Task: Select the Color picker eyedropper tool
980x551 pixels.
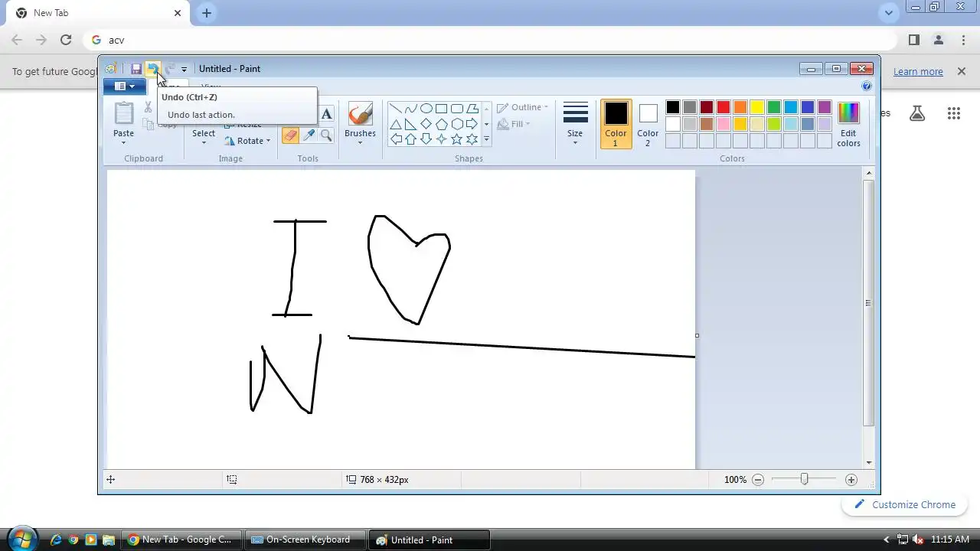Action: [309, 135]
